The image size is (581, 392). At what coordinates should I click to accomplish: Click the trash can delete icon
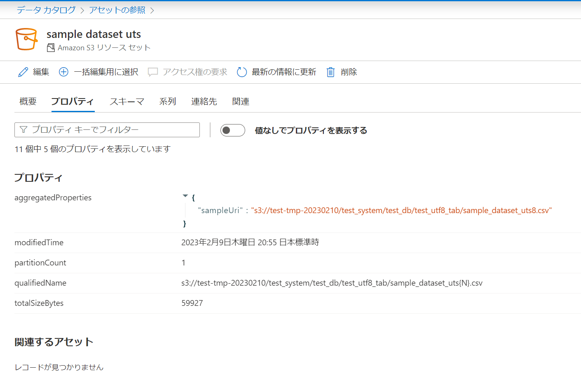point(330,72)
